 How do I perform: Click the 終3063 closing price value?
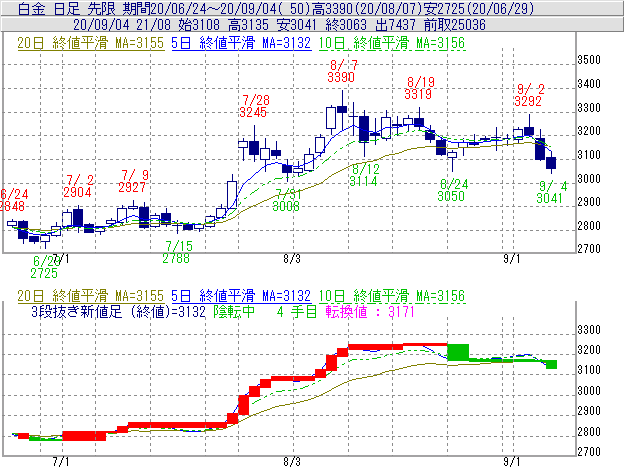point(346,25)
